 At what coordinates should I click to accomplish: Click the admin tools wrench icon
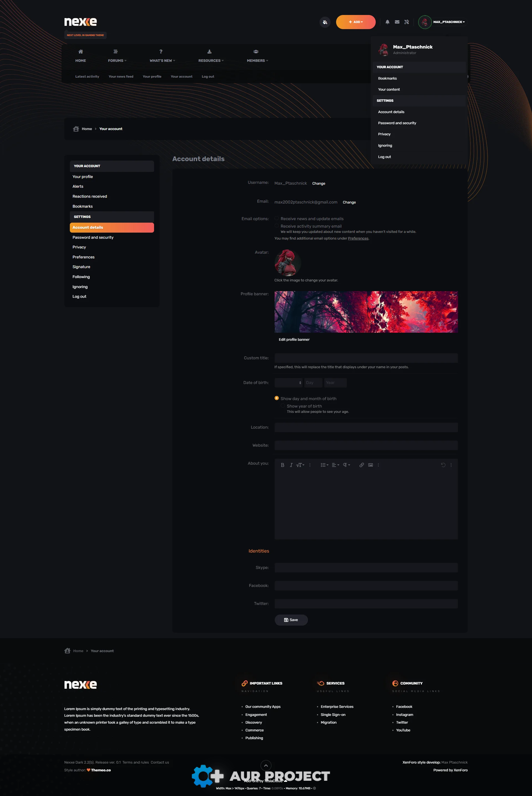point(406,22)
